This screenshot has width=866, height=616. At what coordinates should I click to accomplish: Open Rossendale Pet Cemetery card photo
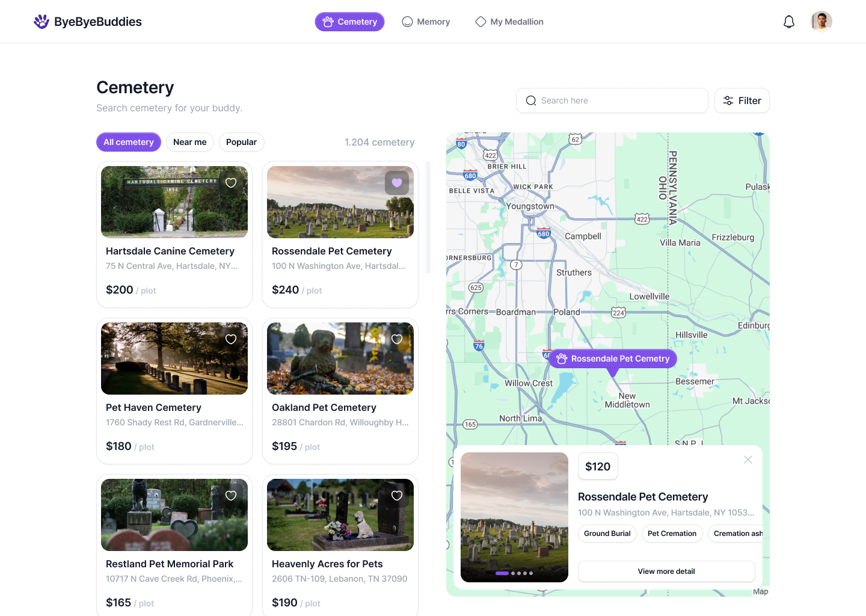[340, 202]
